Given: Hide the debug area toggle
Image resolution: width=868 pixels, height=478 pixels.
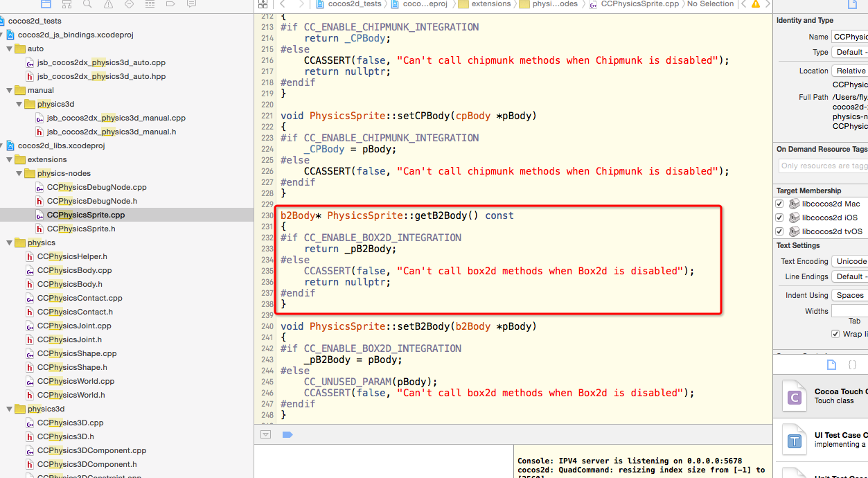Looking at the screenshot, I should (x=265, y=434).
